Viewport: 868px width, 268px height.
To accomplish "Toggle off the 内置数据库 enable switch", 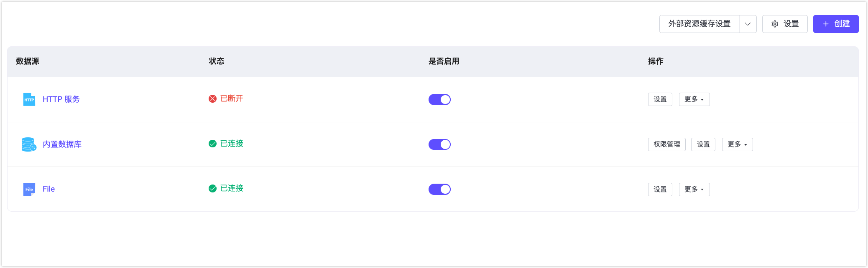I will point(439,144).
